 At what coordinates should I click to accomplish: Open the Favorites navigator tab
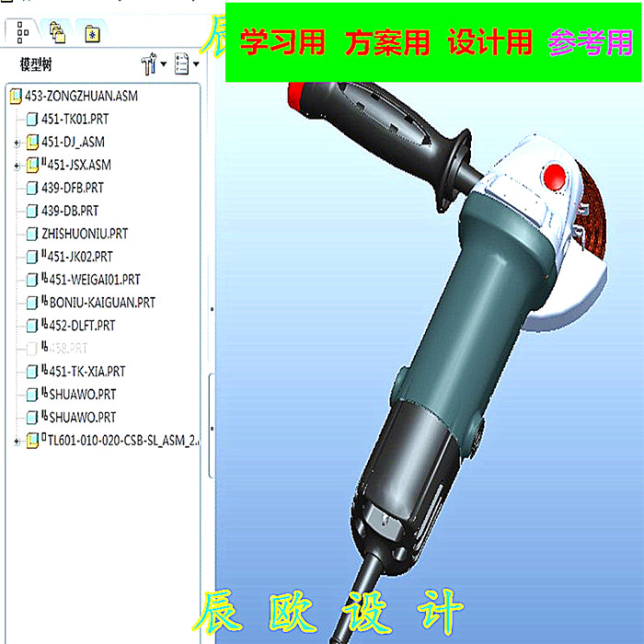click(x=92, y=34)
